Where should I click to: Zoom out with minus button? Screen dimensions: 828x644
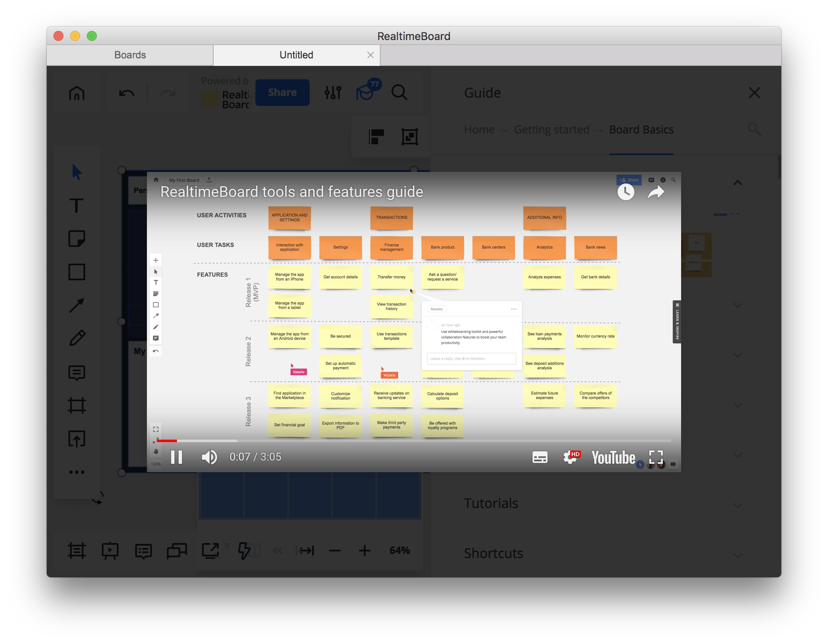point(335,551)
